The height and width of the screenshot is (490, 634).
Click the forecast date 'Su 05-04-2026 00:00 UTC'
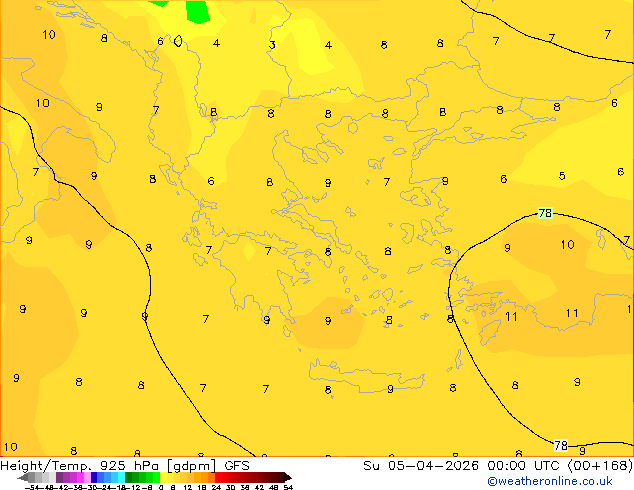[463, 466]
